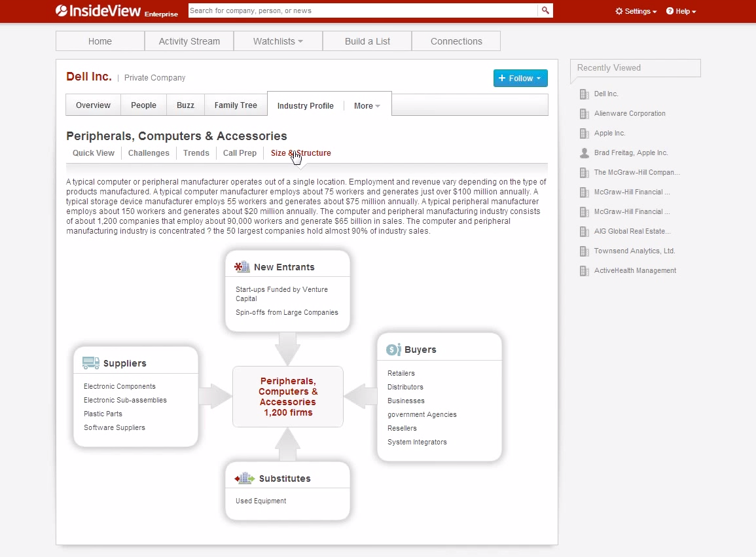Click the icon beside ActiveHealth Management
Image resolution: width=756 pixels, height=557 pixels.
(584, 270)
